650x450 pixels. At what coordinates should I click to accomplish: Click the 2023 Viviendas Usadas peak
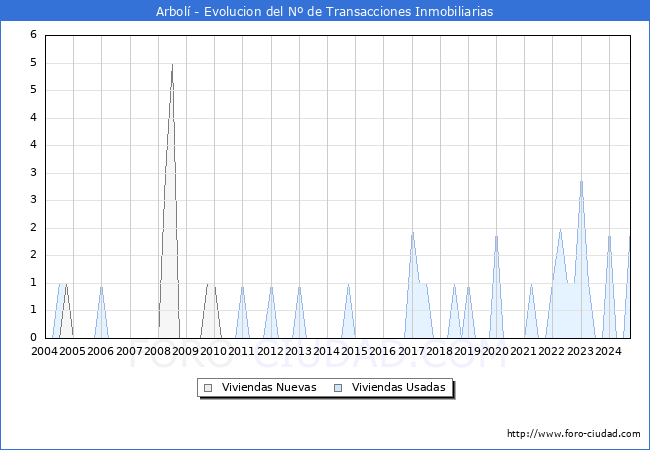point(582,181)
